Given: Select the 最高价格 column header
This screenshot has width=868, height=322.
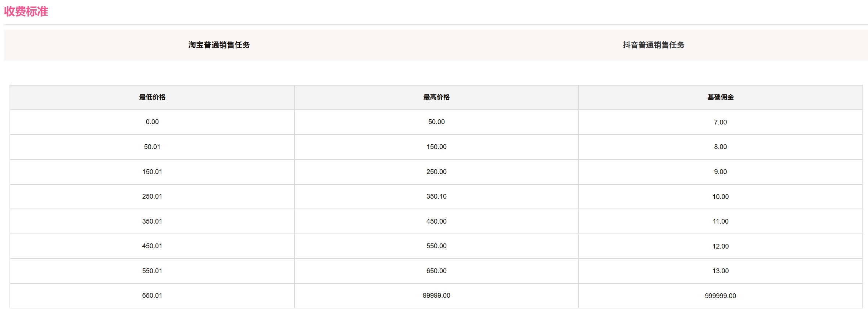Looking at the screenshot, I should click(436, 97).
